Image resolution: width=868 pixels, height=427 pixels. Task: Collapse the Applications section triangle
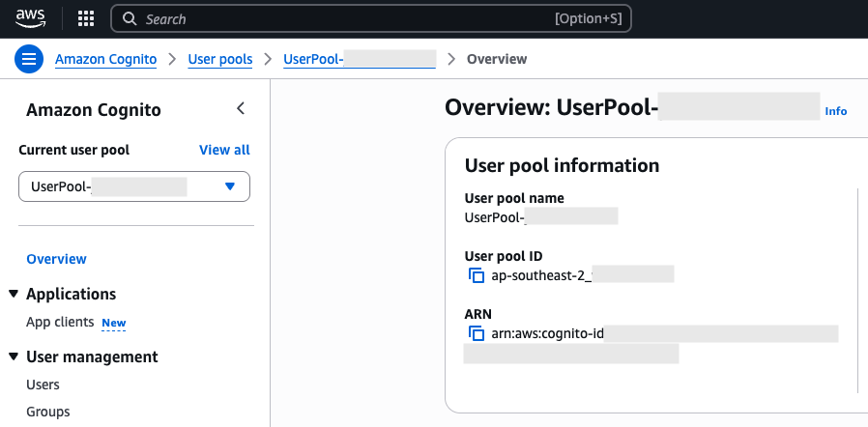point(14,294)
